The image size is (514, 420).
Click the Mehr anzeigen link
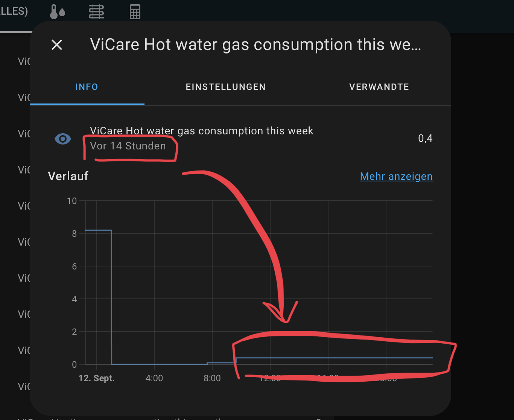tap(396, 176)
